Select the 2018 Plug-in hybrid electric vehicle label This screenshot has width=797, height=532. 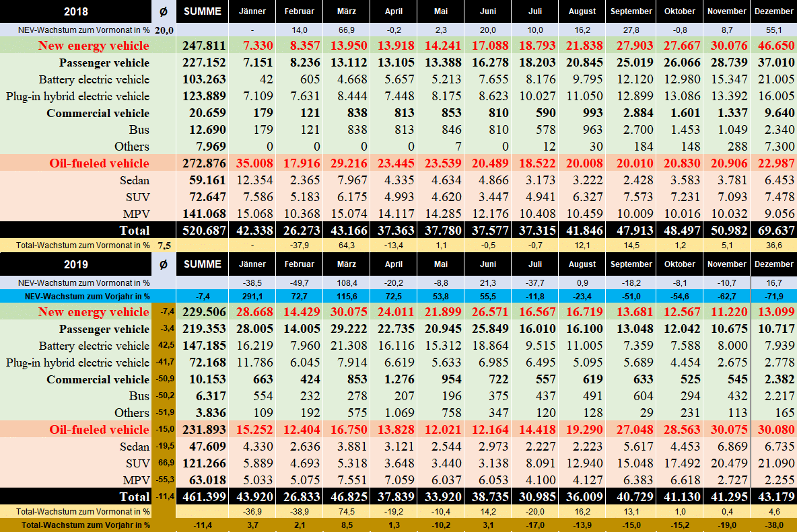(x=78, y=96)
